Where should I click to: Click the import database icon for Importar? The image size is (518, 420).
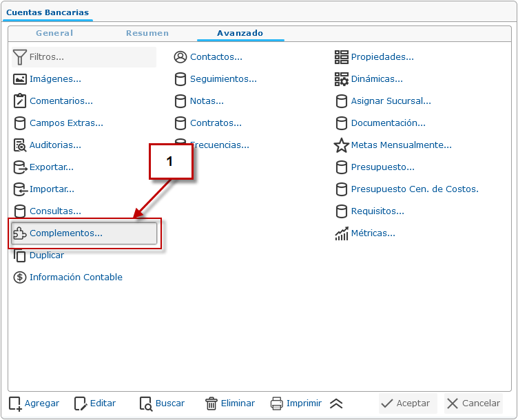(20, 189)
